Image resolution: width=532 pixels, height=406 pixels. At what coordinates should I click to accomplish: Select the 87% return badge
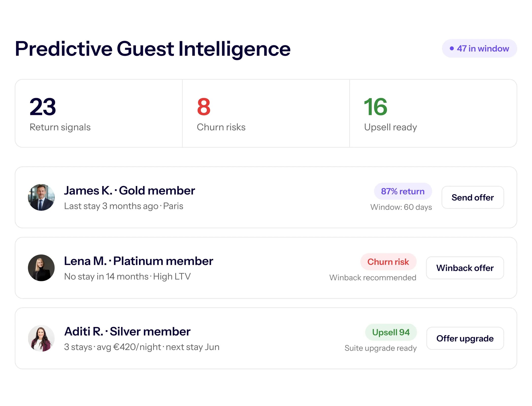[403, 191]
